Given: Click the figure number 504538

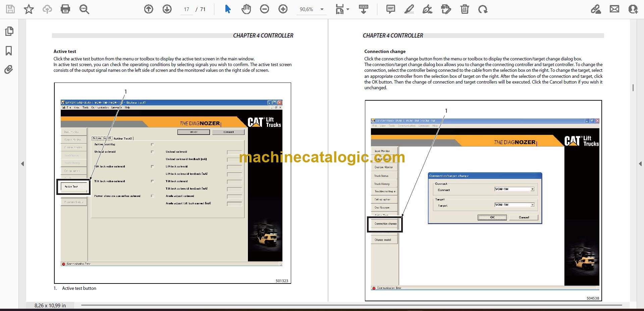Looking at the screenshot, I should pos(593,298).
